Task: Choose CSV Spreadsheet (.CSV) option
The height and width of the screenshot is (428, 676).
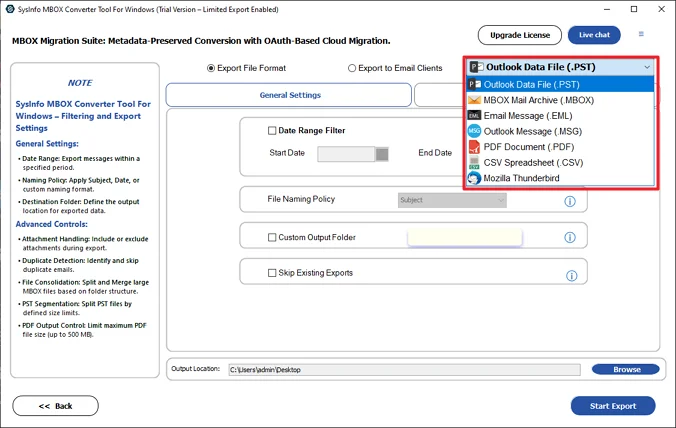Action: (560, 162)
